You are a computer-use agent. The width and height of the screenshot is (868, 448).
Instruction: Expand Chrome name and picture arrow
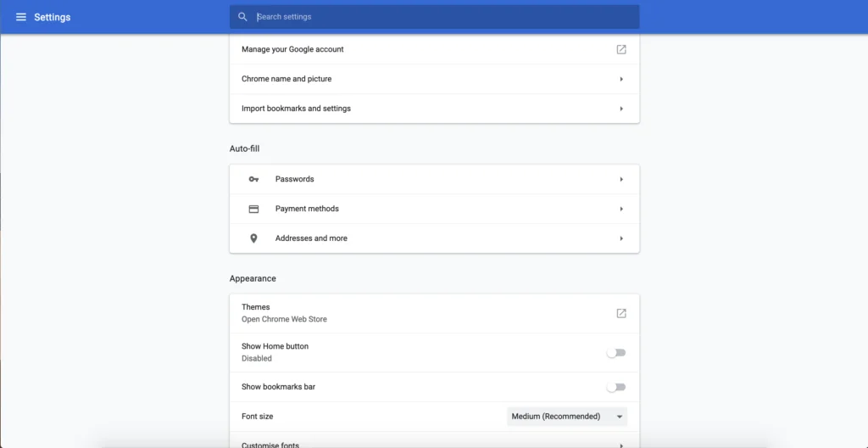click(621, 79)
